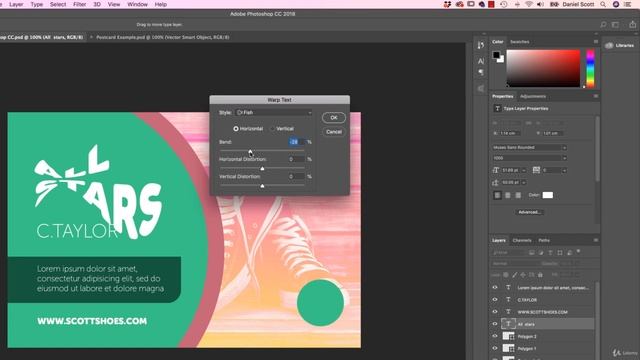
Task: Open the tracking value dropdown arrow
Action: click(564, 170)
